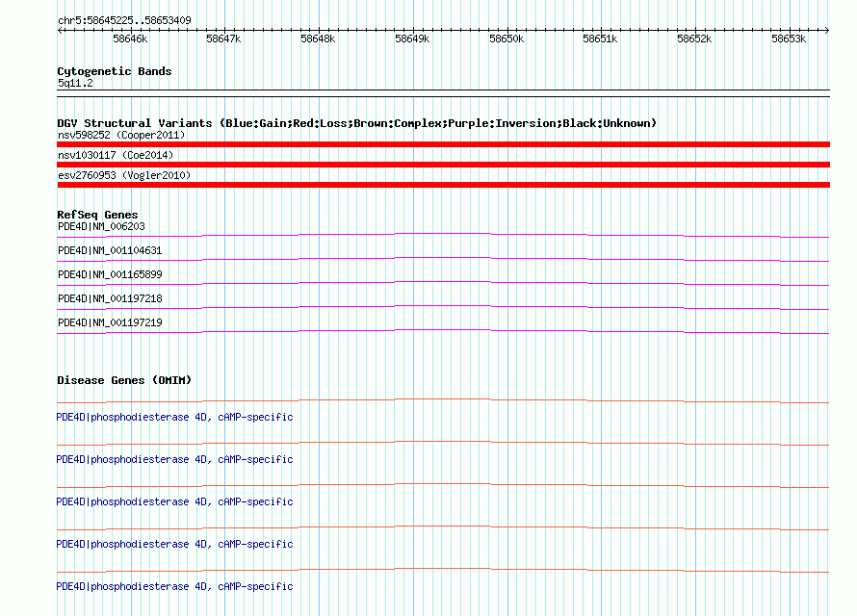
Task: Open the last PDE4D phosphodiesterase 4D link
Action: [174, 586]
